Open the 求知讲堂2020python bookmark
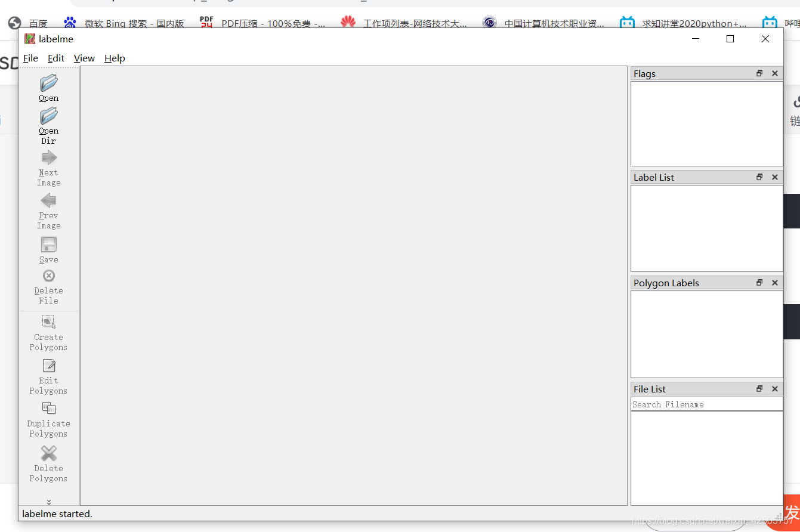 click(x=683, y=23)
